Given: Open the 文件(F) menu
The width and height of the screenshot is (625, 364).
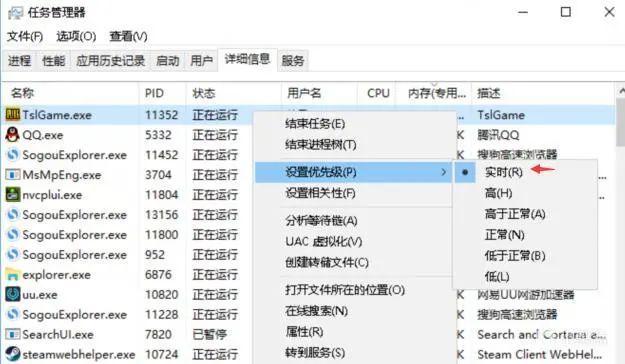Looking at the screenshot, I should pyautogui.click(x=25, y=37).
